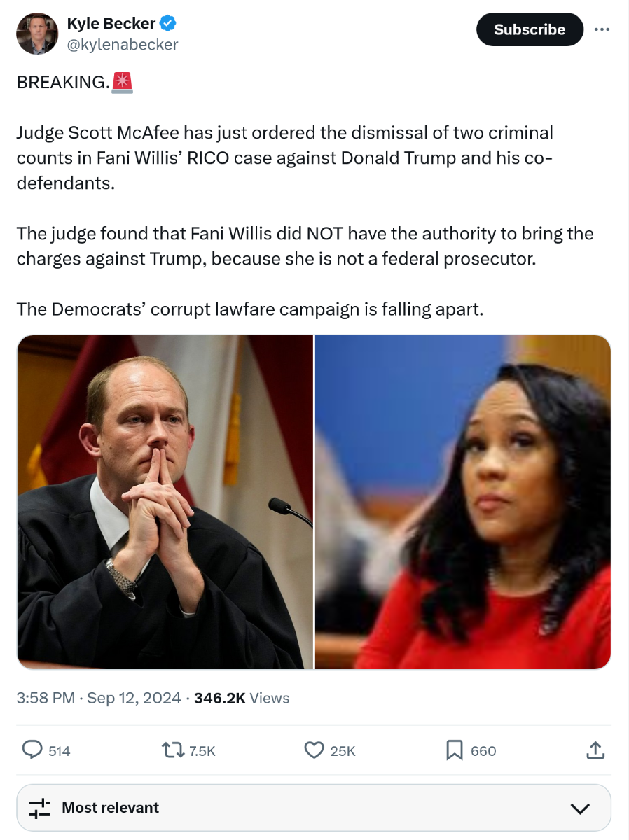Open Kyle Becker's profile avatar
Viewport: 629px width, 840px height.
[x=37, y=34]
